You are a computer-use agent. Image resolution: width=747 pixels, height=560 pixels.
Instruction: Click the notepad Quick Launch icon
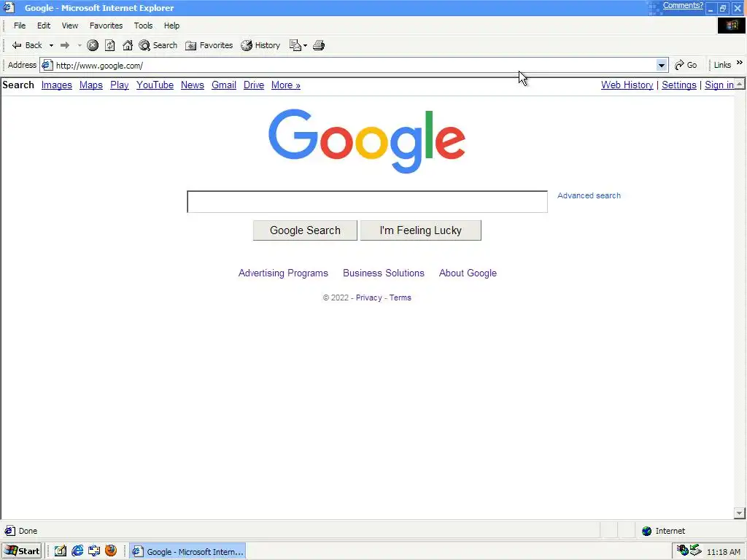60,551
